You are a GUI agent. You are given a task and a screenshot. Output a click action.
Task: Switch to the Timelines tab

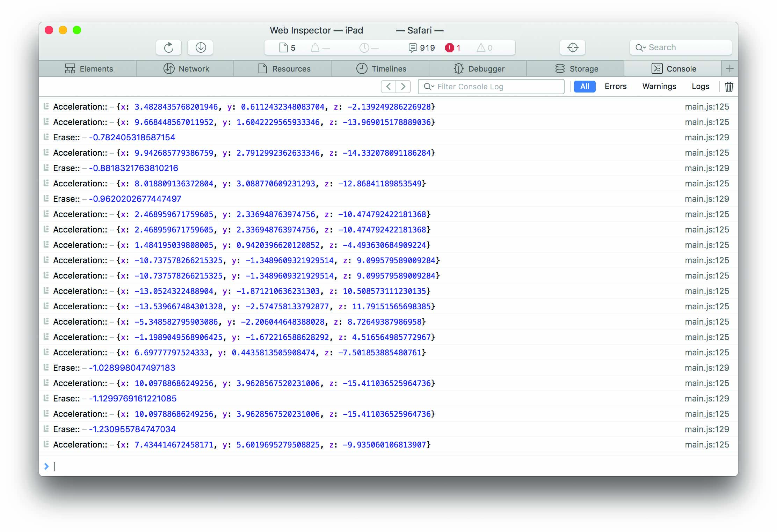380,69
